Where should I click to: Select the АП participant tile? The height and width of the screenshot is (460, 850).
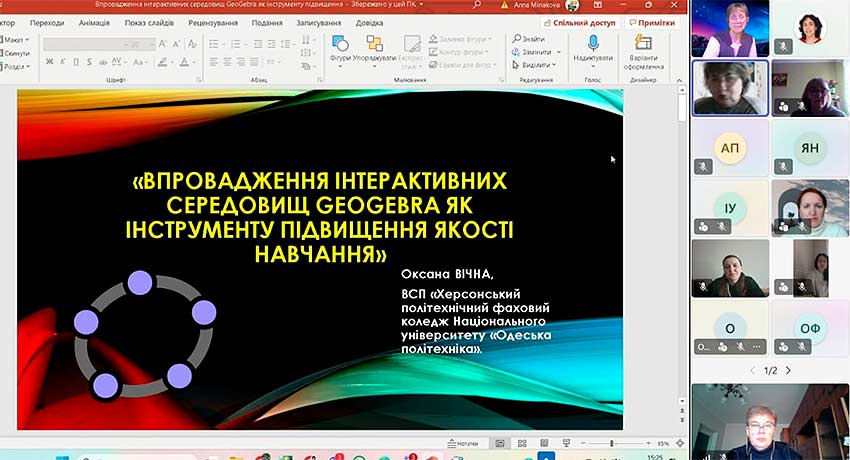(730, 148)
